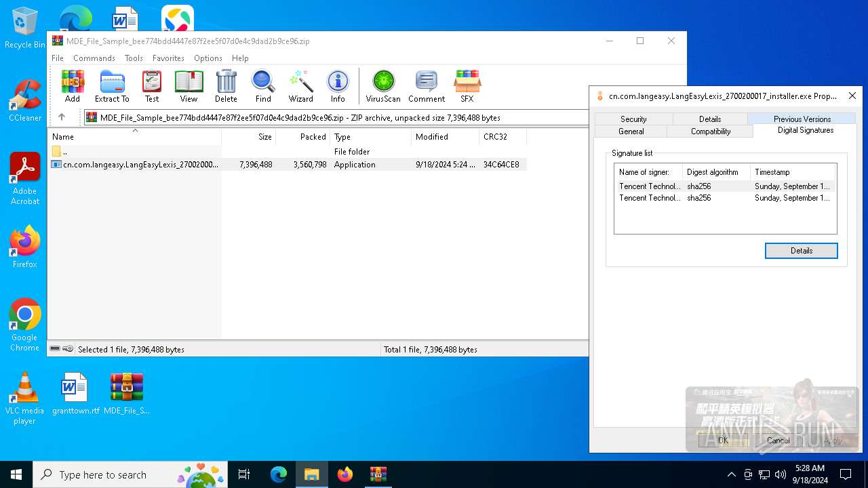Sort by Name column header

[x=135, y=136]
